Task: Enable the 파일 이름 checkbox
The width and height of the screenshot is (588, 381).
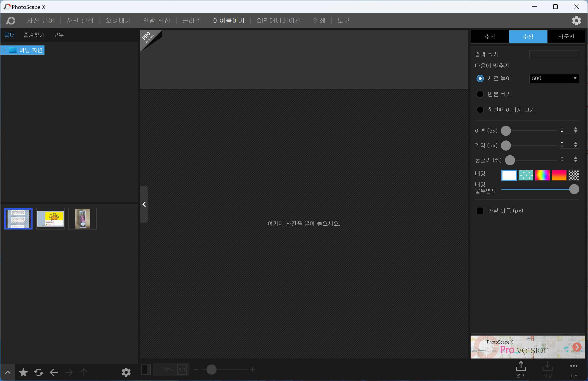Action: [x=480, y=211]
